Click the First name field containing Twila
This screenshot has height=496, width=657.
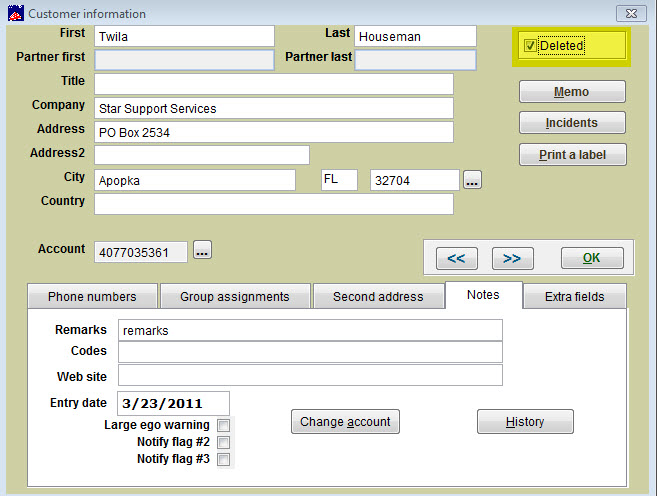(x=184, y=36)
